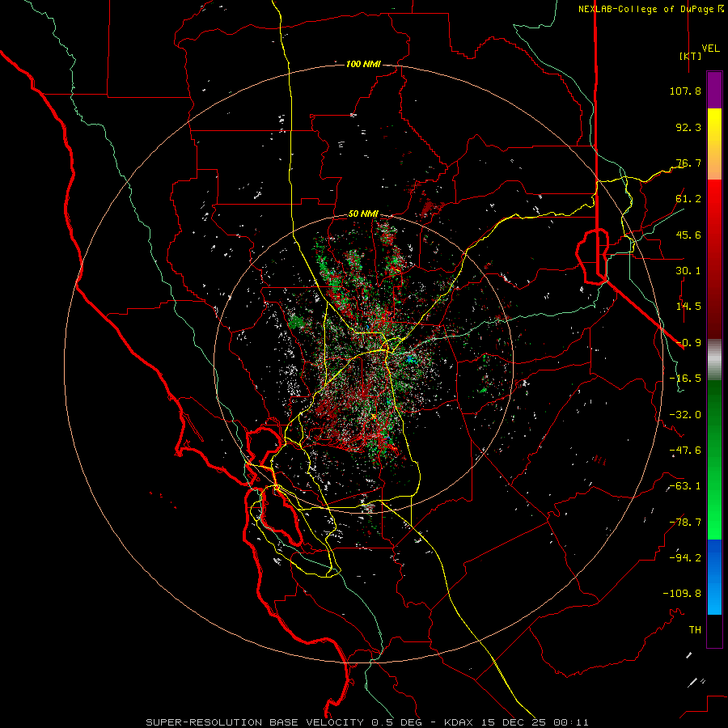728x728 pixels.
Task: Click the -16.5 velocity scale value
Action: pos(685,379)
